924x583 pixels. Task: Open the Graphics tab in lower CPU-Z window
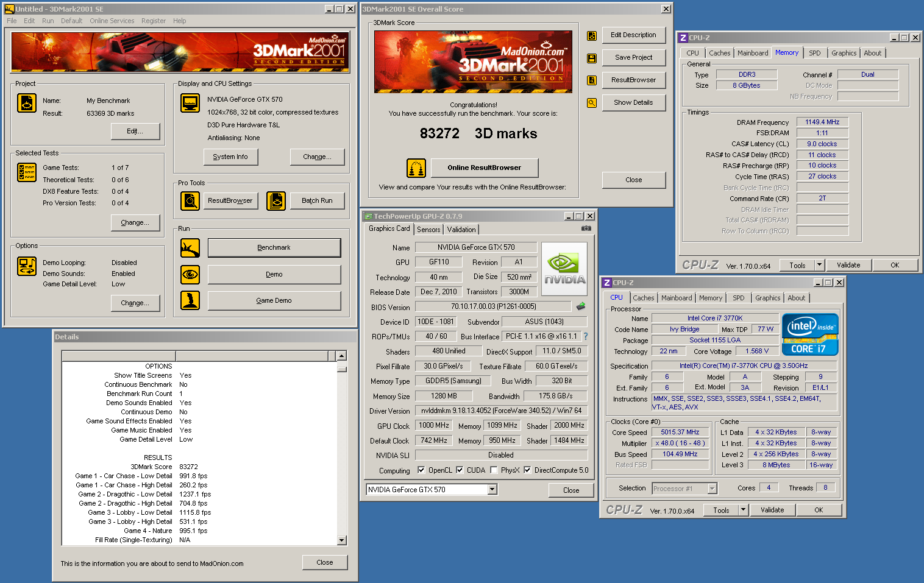[x=767, y=298]
